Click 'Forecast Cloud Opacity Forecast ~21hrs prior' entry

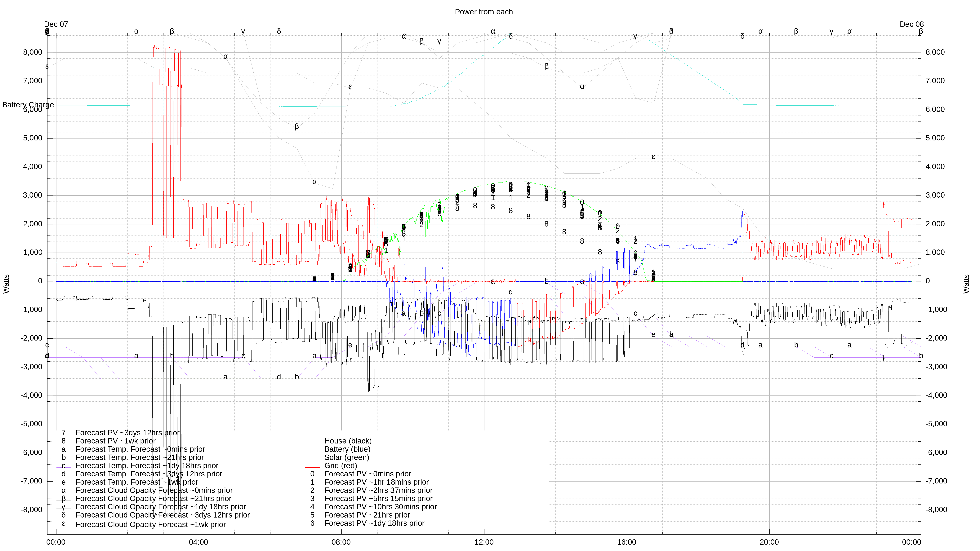pyautogui.click(x=153, y=499)
